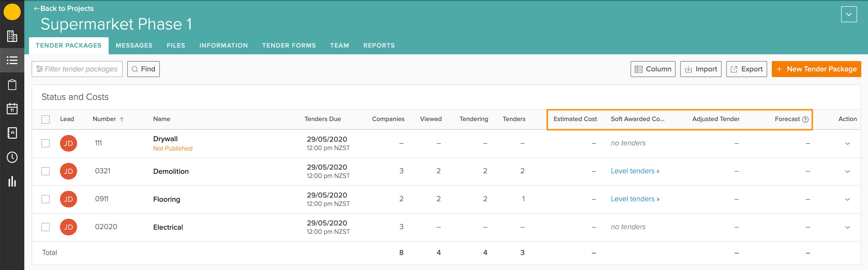The width and height of the screenshot is (868, 270).
Task: Select the list view sidebar icon
Action: [x=12, y=60]
